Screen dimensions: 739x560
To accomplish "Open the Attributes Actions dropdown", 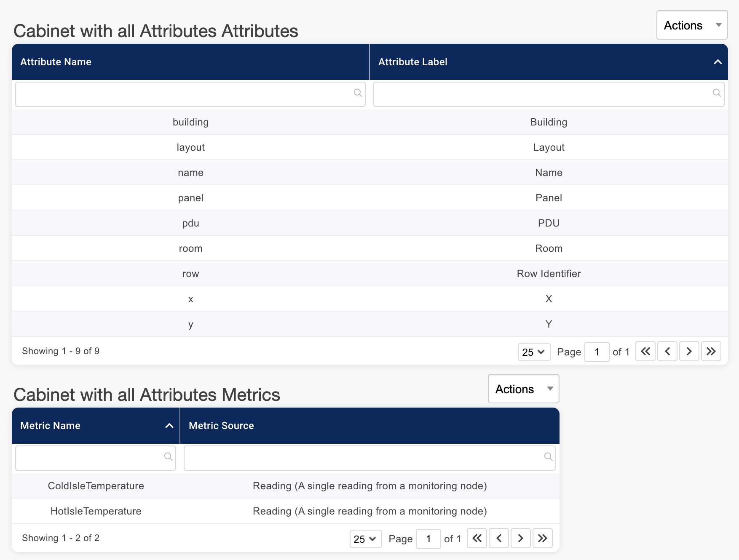I will (691, 25).
